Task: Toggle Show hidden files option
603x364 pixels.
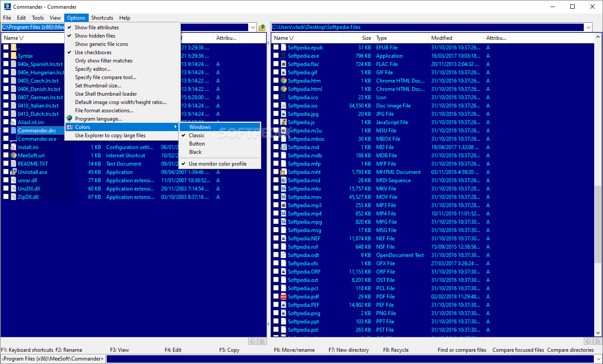Action: [x=122, y=36]
